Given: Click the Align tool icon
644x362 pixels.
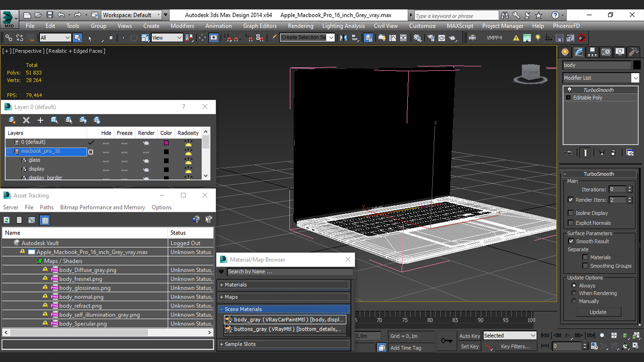Looking at the screenshot, I should pyautogui.click(x=355, y=38).
